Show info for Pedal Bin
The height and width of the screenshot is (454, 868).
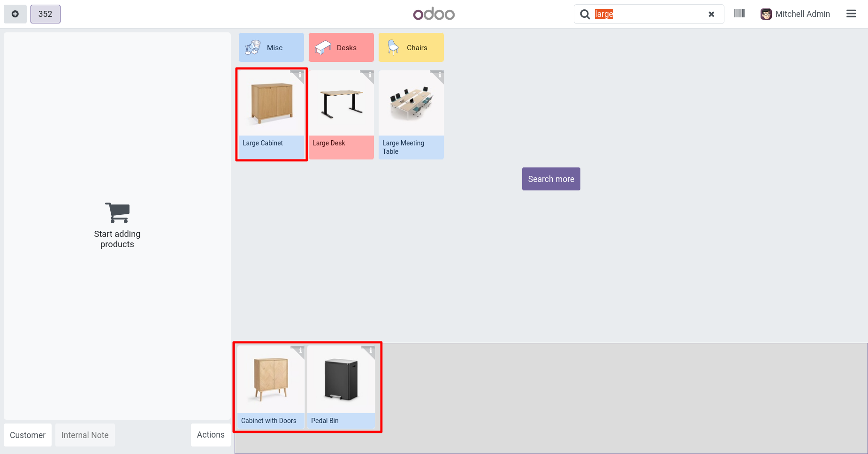pyautogui.click(x=370, y=350)
